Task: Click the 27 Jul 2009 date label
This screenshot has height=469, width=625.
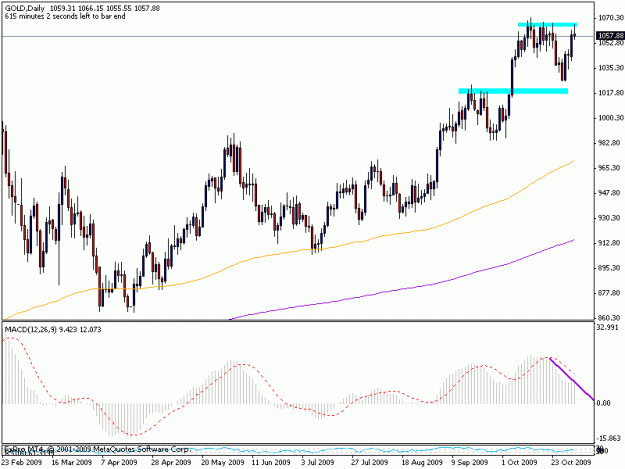Action: tap(369, 462)
